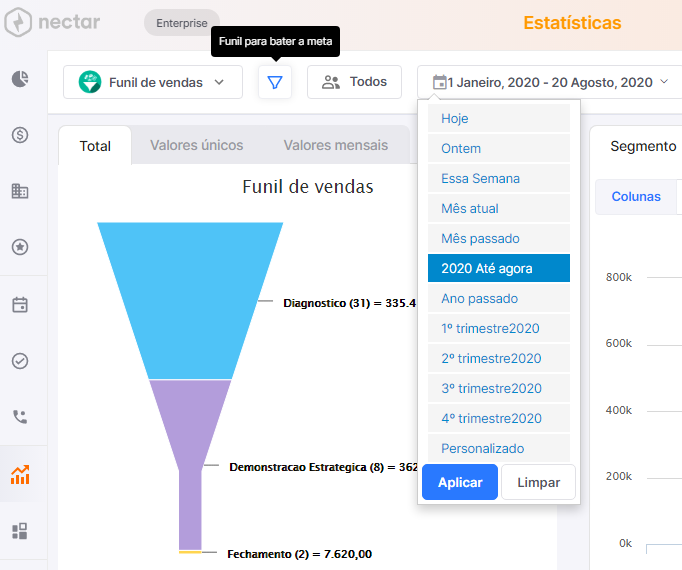
Task: Open the widgets grid icon in sidebar
Action: pos(20,531)
